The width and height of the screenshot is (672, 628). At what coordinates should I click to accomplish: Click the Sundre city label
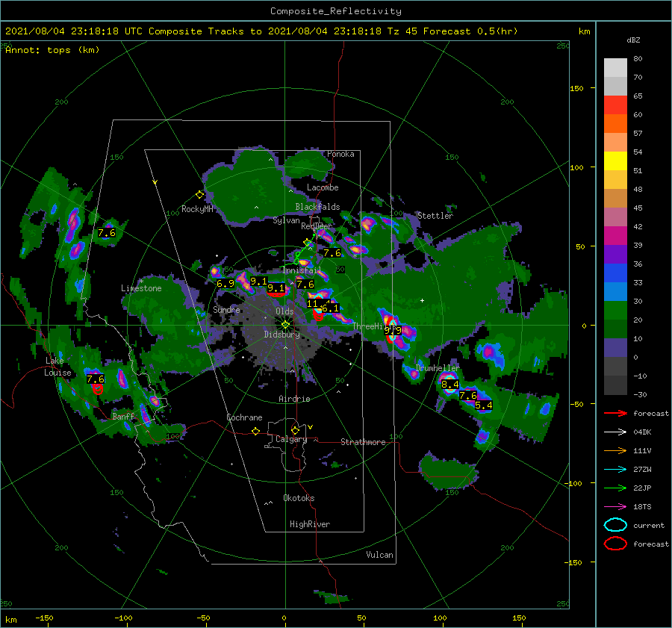pos(226,309)
